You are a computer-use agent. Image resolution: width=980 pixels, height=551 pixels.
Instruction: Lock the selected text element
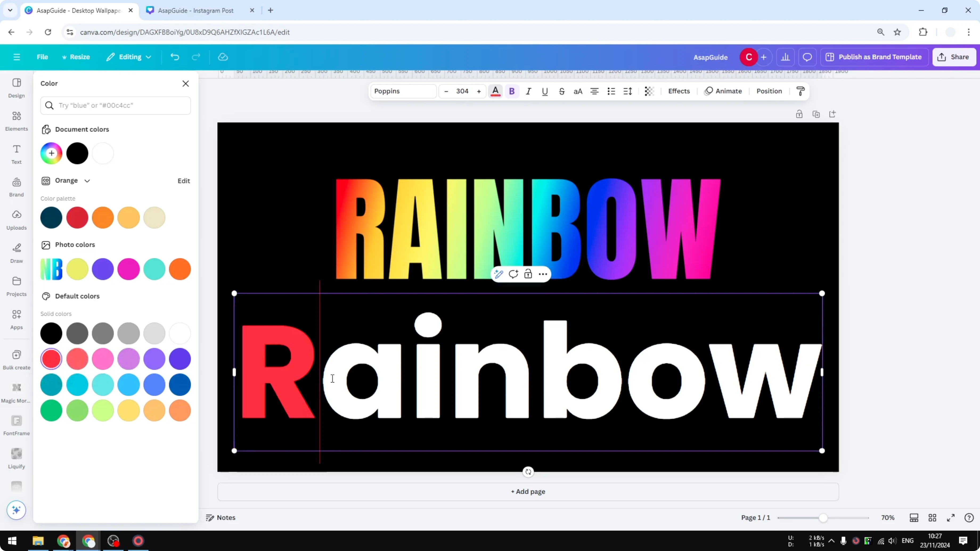pos(528,274)
